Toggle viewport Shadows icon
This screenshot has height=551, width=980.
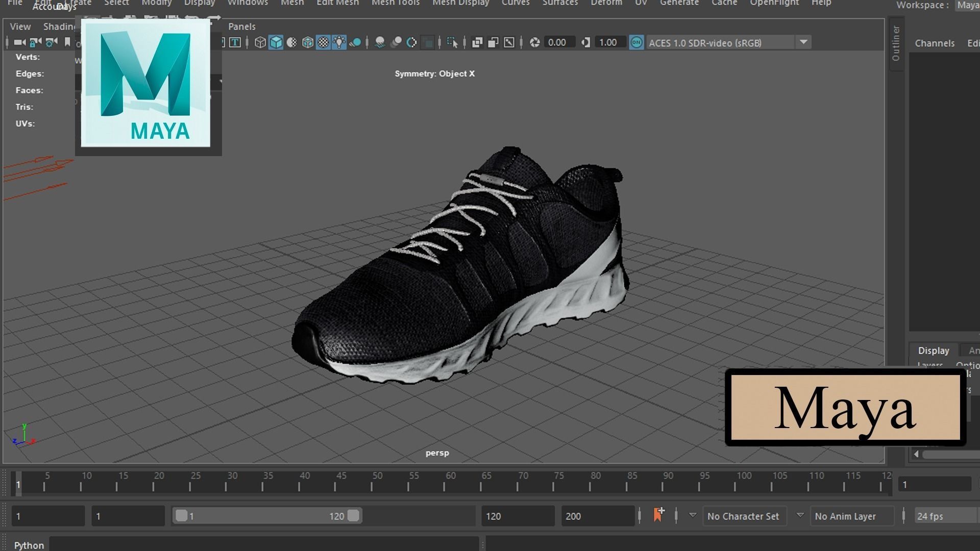(x=355, y=42)
